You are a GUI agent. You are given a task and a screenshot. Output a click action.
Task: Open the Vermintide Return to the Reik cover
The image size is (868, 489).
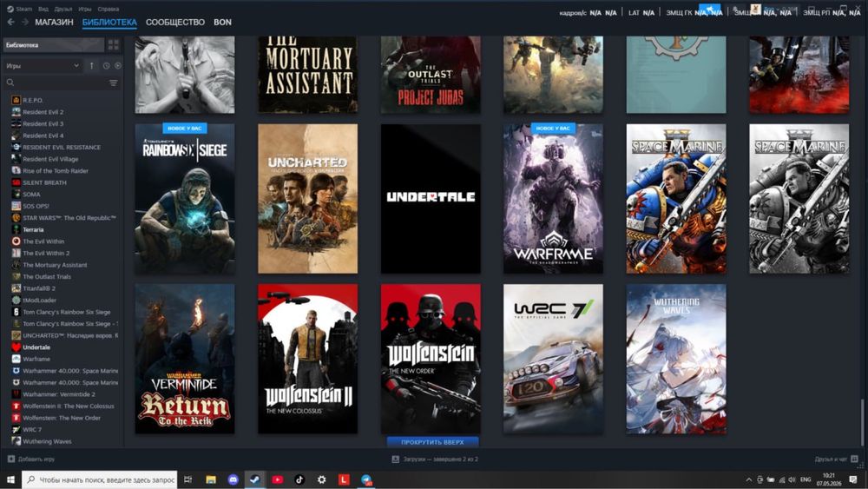tap(185, 359)
